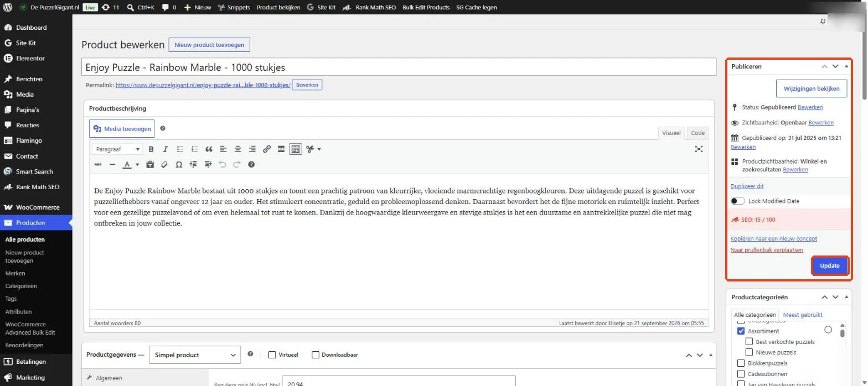868x386 pixels.
Task: Collapse the Productgegevens panel
Action: coord(711,355)
